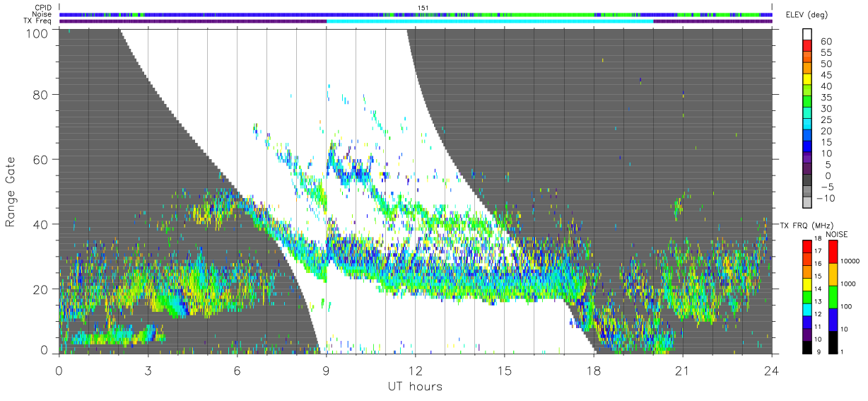Click the x-axis tick label '18'
Image resolution: width=868 pixels, height=401 pixels.
point(593,370)
